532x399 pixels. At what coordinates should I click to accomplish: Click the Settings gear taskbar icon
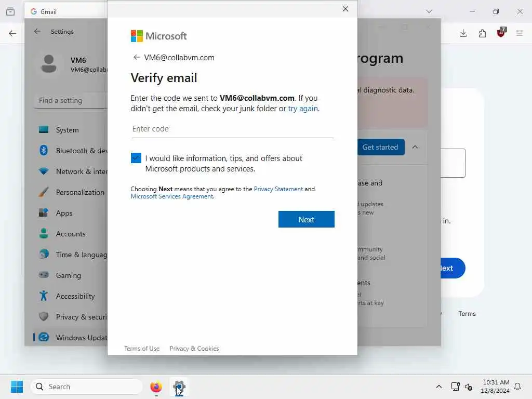point(179,387)
